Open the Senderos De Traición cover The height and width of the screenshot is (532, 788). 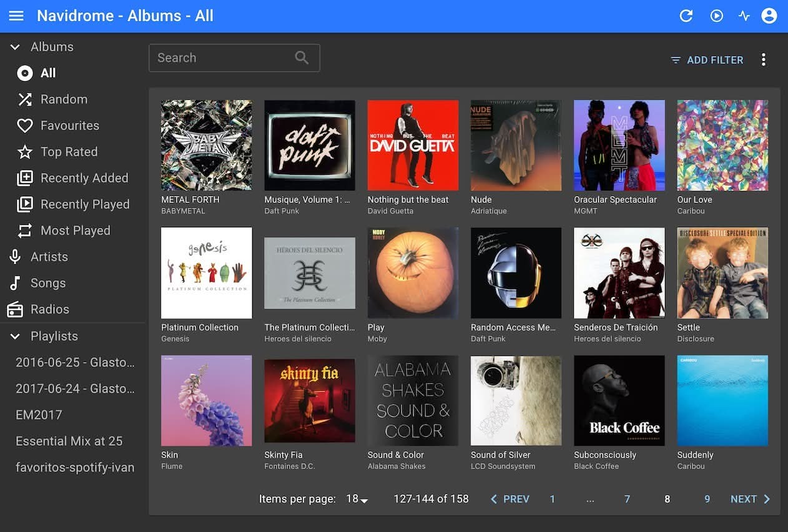[x=619, y=273]
